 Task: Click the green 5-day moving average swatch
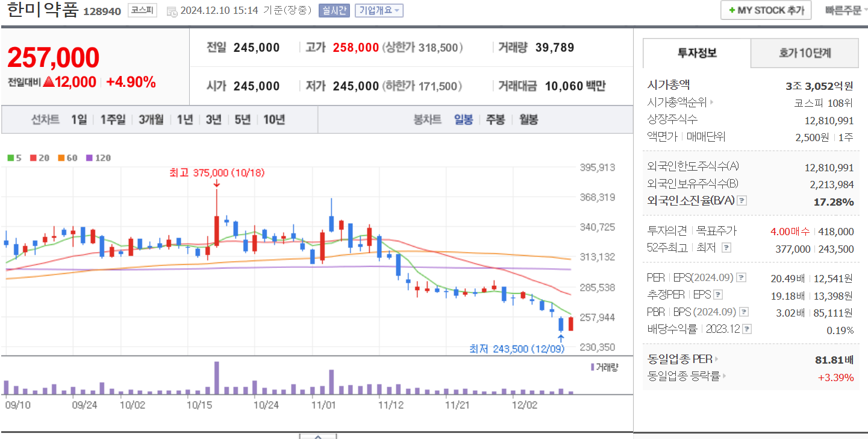point(10,157)
